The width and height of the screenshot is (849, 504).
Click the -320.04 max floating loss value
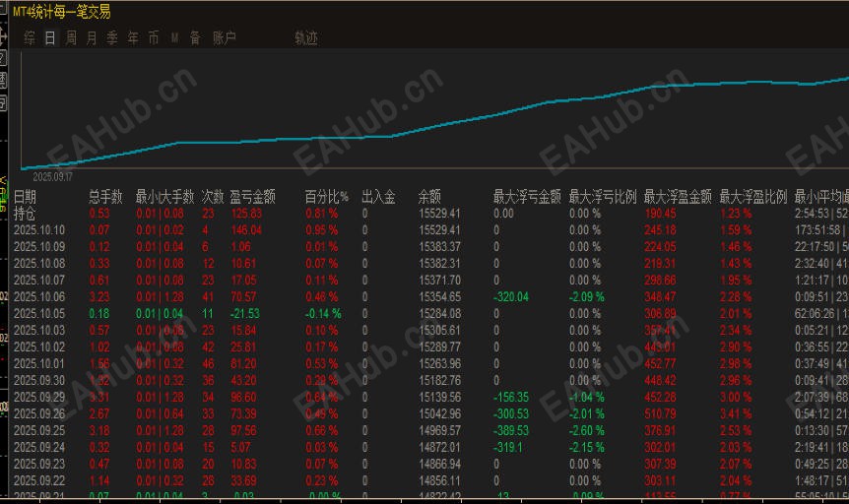(511, 297)
